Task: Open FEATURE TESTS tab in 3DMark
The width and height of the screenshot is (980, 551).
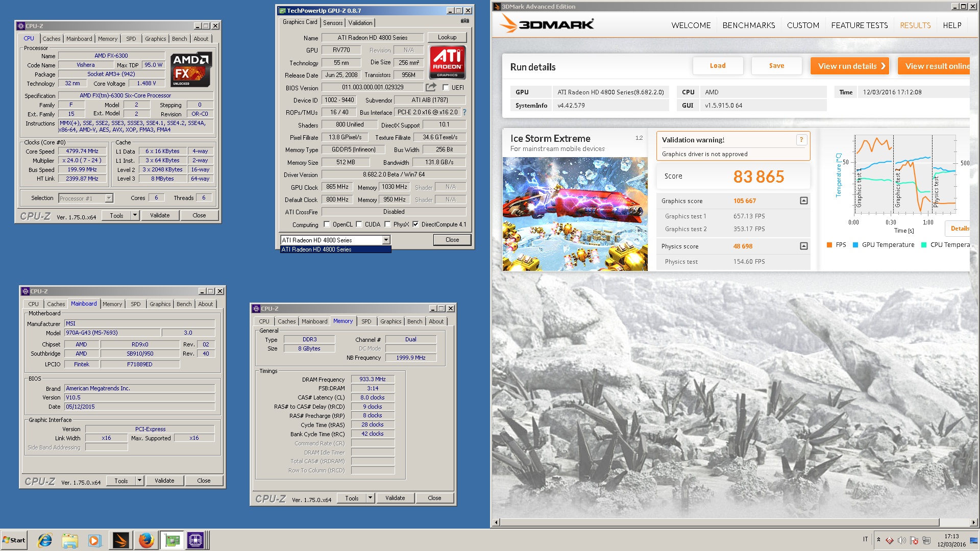Action: (x=860, y=25)
